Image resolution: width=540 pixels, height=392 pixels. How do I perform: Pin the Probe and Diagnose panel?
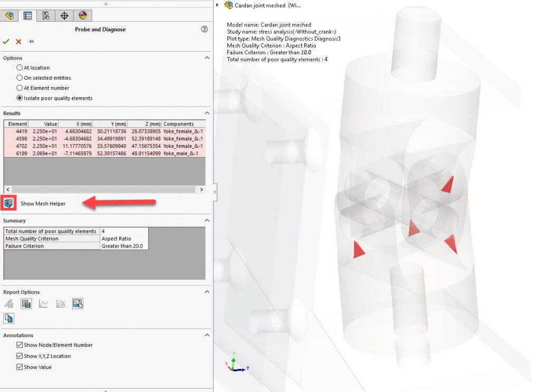tap(31, 42)
